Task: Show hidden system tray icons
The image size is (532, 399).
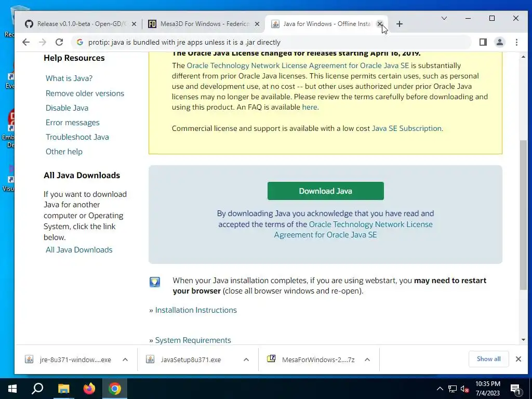Action: pyautogui.click(x=440, y=389)
